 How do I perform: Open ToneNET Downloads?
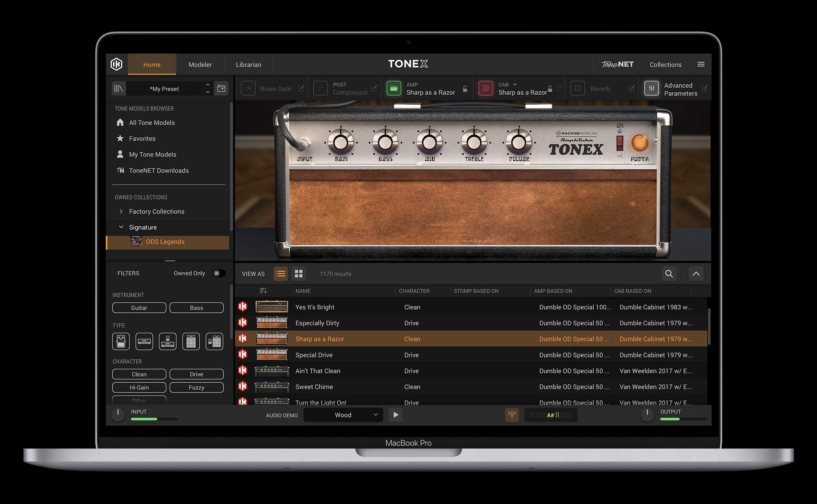[159, 171]
